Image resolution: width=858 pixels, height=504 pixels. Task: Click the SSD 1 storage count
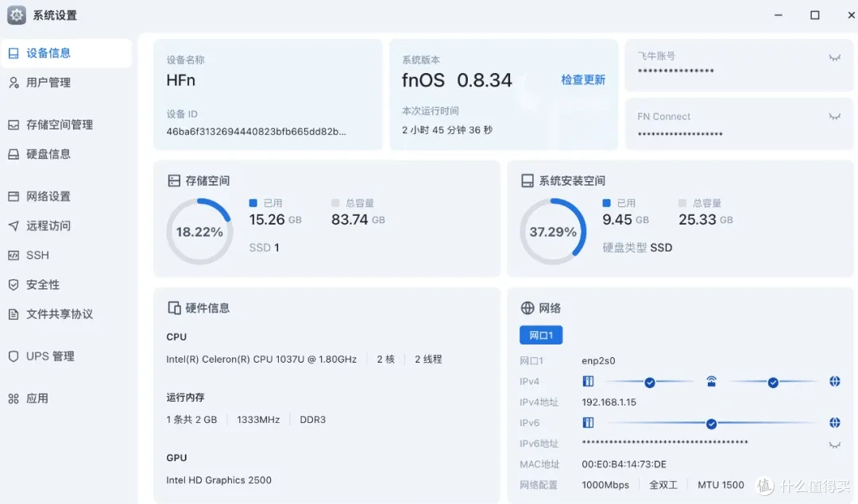coord(265,248)
